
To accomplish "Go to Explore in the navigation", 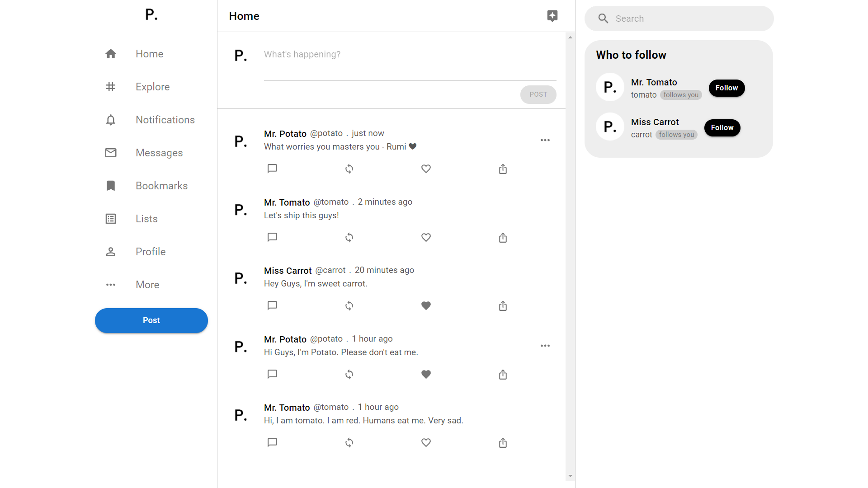I will (x=152, y=87).
